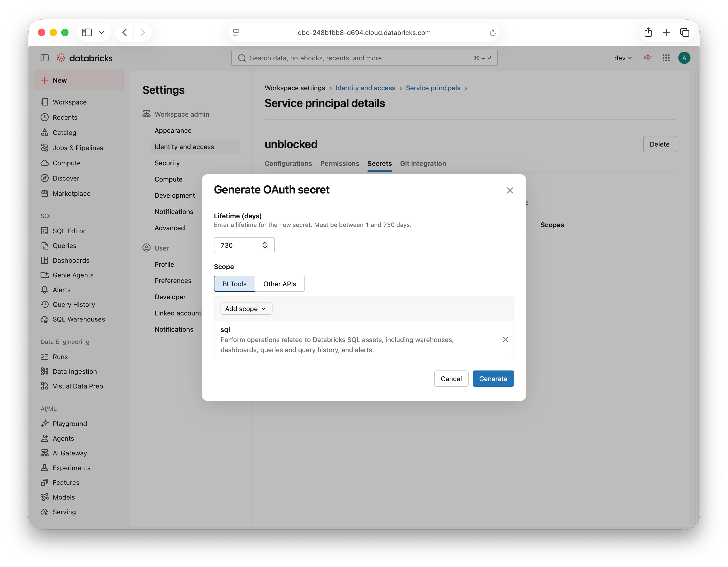Open Compute in the left sidebar

click(x=66, y=163)
